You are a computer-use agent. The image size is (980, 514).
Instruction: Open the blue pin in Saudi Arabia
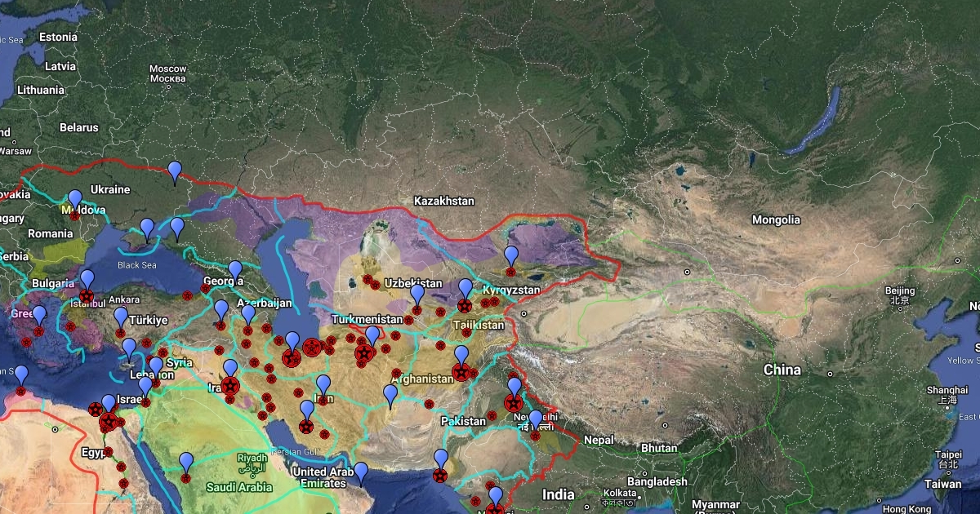point(186,463)
